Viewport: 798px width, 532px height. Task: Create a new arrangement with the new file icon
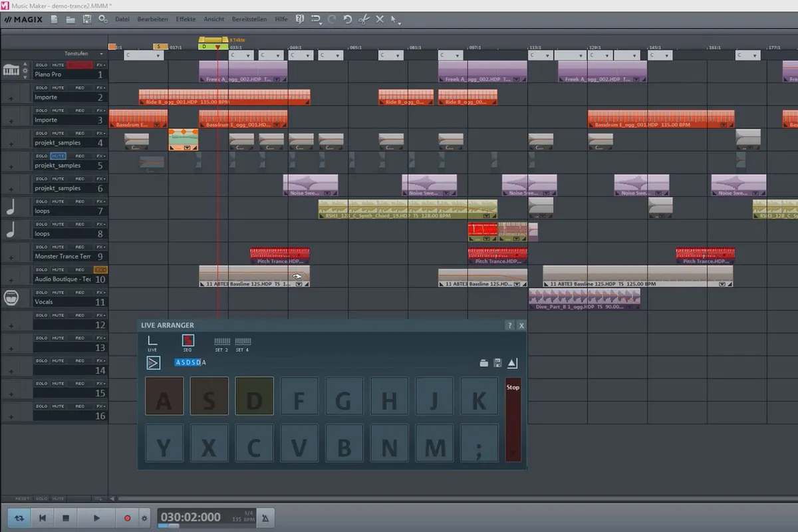pos(55,19)
